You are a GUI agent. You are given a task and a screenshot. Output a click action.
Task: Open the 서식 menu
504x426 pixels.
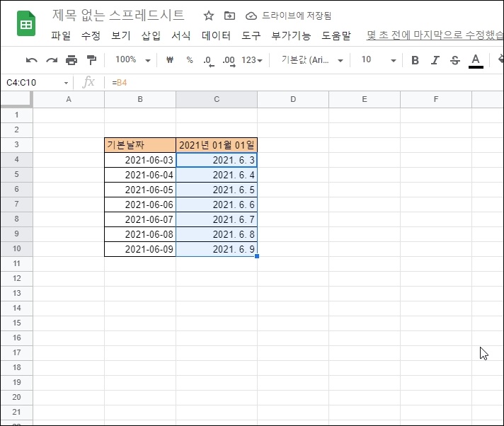(181, 35)
